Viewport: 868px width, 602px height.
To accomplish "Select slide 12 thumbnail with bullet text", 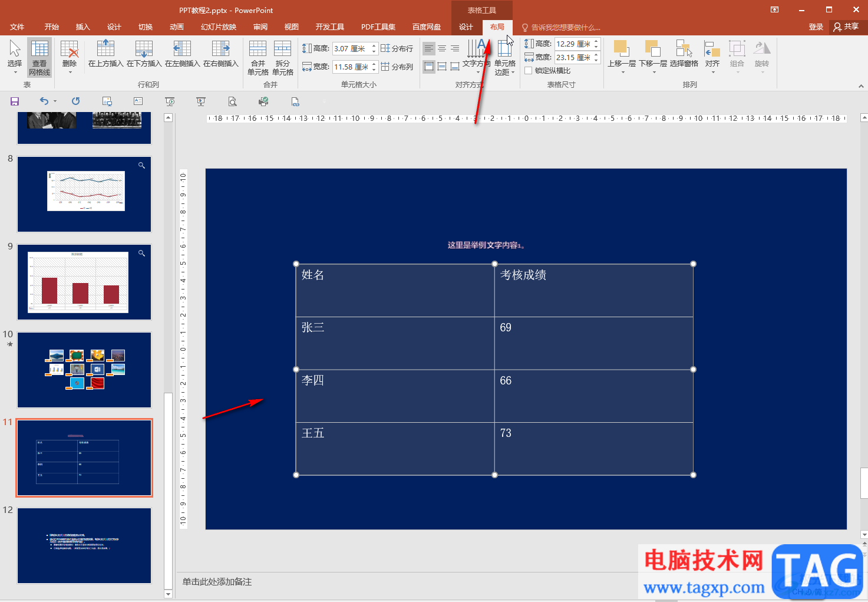I will click(84, 545).
